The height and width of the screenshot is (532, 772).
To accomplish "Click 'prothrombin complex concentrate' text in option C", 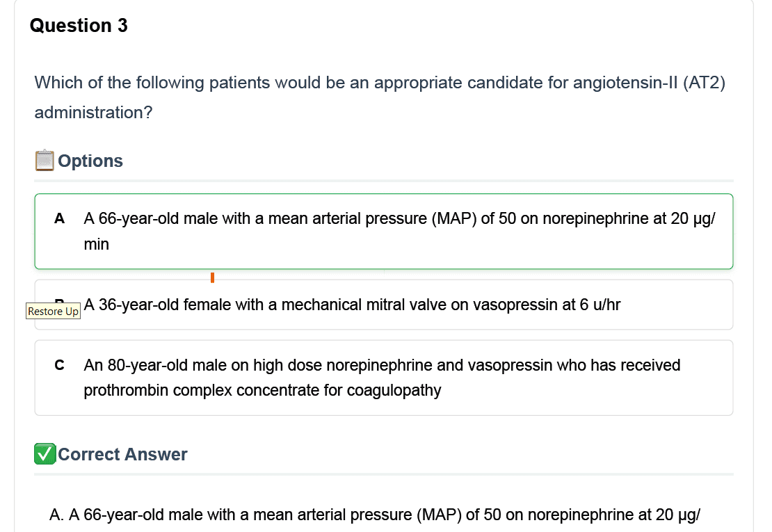I will coord(202,390).
